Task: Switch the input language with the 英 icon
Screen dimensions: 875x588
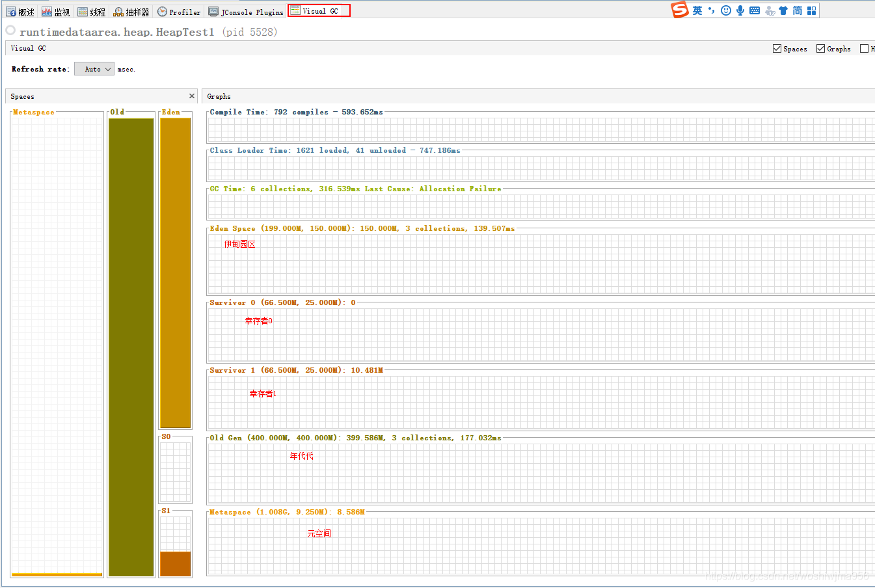Action: point(697,10)
